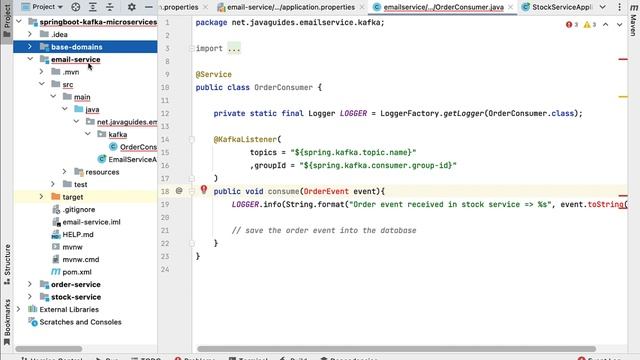Expand External Libraries node
640x360 pixels.
pos(18,309)
